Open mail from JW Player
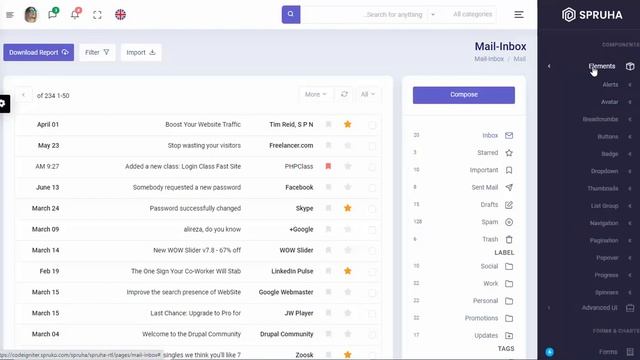 pyautogui.click(x=299, y=313)
